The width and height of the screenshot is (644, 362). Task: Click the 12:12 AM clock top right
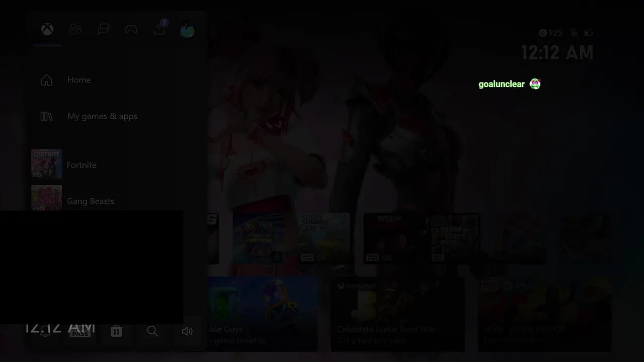pyautogui.click(x=557, y=53)
